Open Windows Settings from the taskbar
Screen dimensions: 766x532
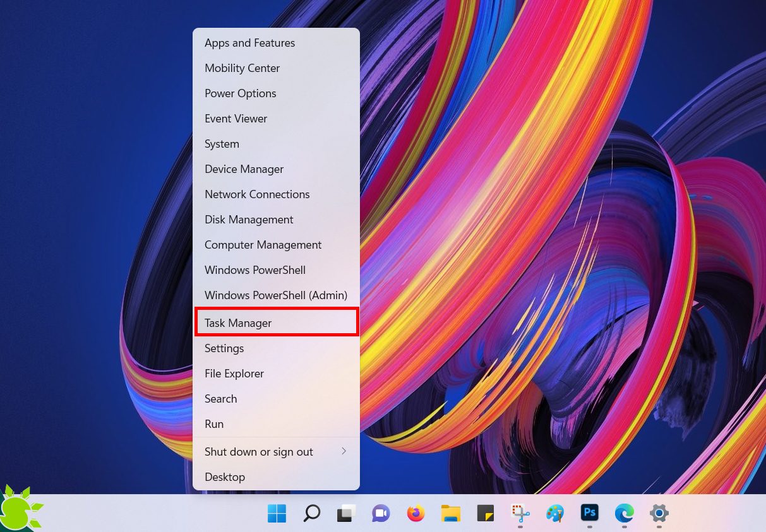pos(659,514)
